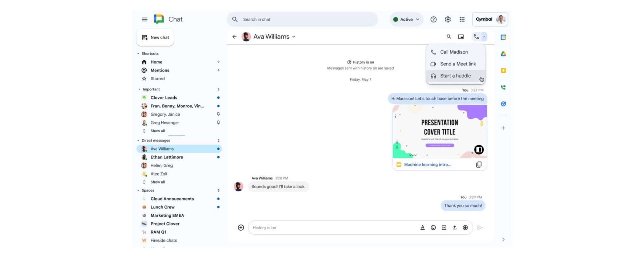Open the help question mark icon
644x258 pixels.
pyautogui.click(x=433, y=19)
